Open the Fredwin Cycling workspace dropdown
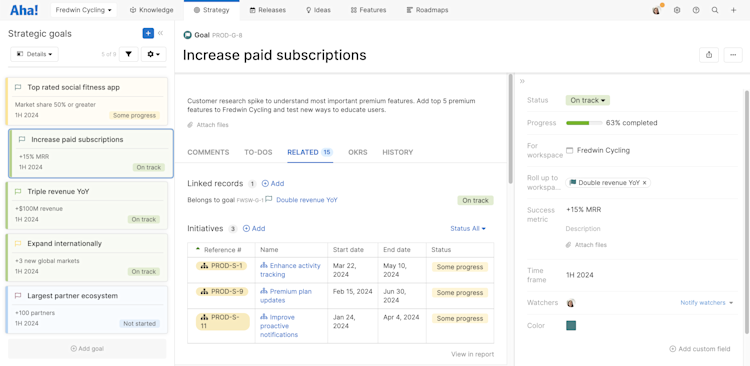The width and height of the screenshot is (750, 366). [x=84, y=10]
